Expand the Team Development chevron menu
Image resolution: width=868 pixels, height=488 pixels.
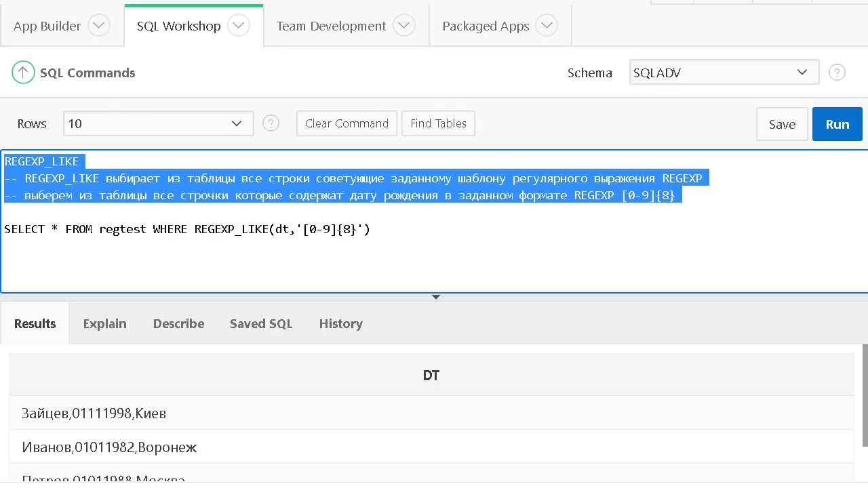[x=404, y=26]
